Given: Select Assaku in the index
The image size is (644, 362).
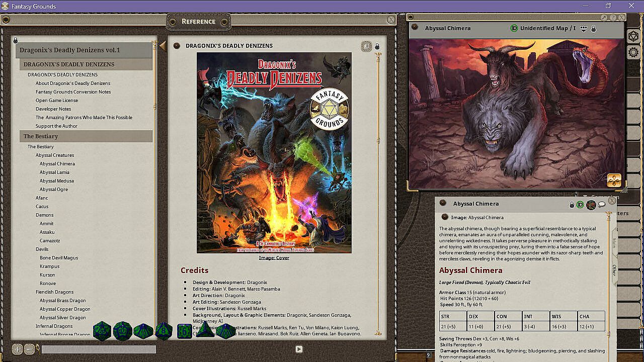Looking at the screenshot, I should pos(47,232).
